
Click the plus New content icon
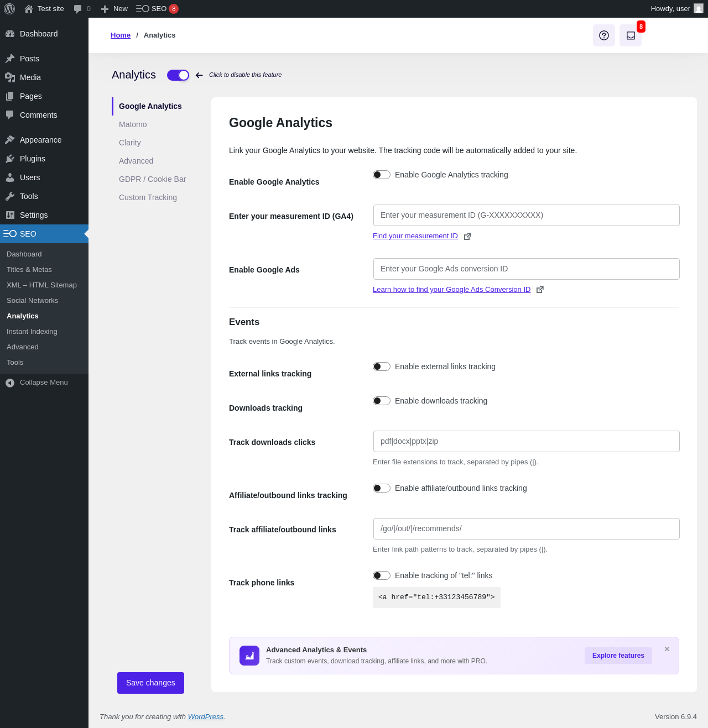[105, 9]
